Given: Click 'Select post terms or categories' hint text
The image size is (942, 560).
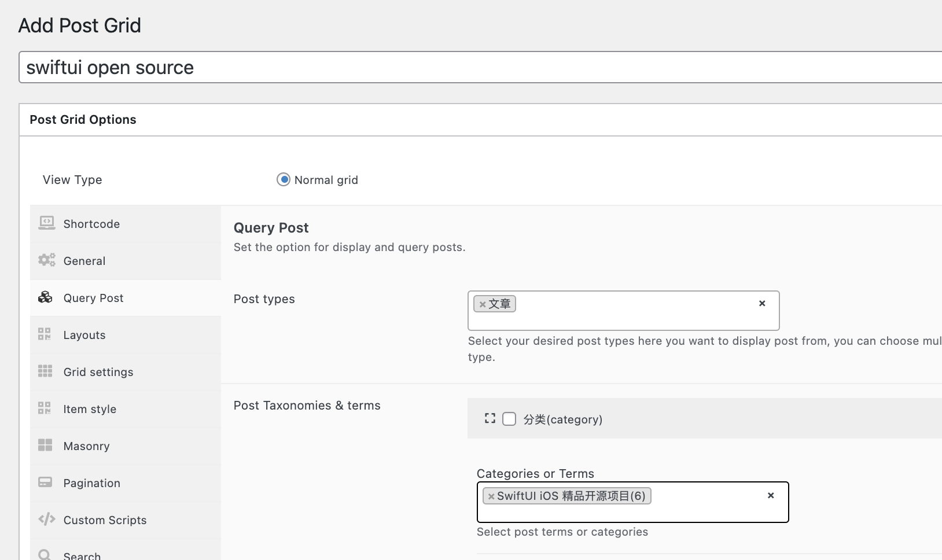Looking at the screenshot, I should tap(562, 532).
